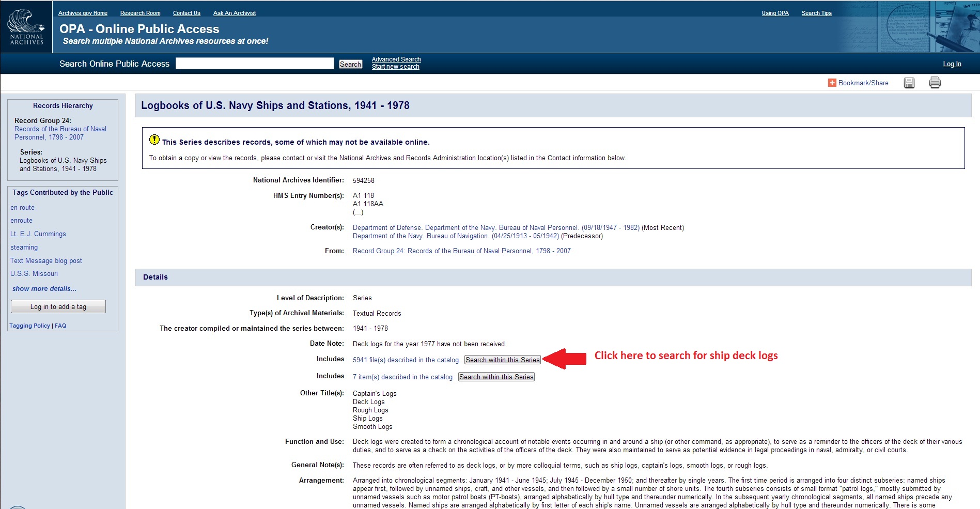Select the 'enroute' tag
Screen dimensions: 980x509
[21, 221]
